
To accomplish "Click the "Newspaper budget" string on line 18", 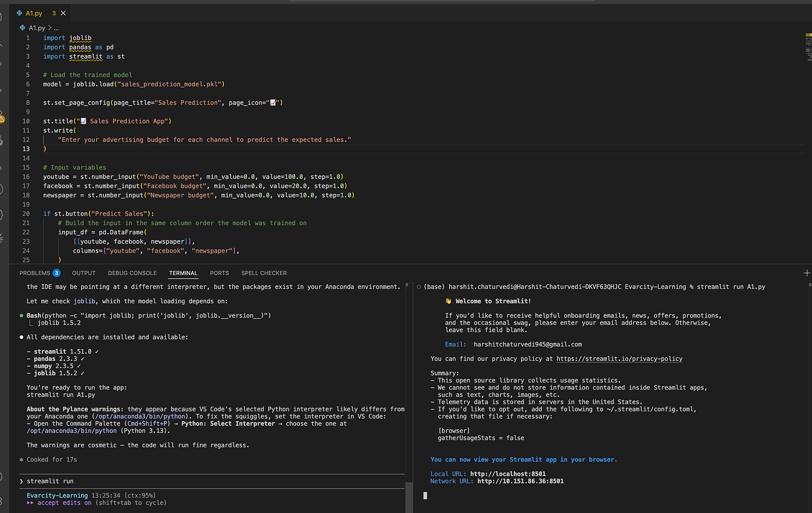I will (x=180, y=195).
